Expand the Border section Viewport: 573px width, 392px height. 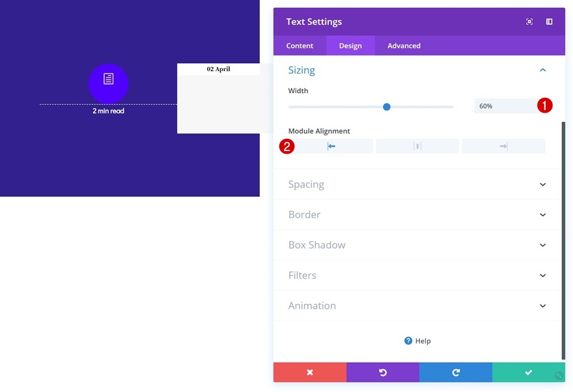[417, 214]
